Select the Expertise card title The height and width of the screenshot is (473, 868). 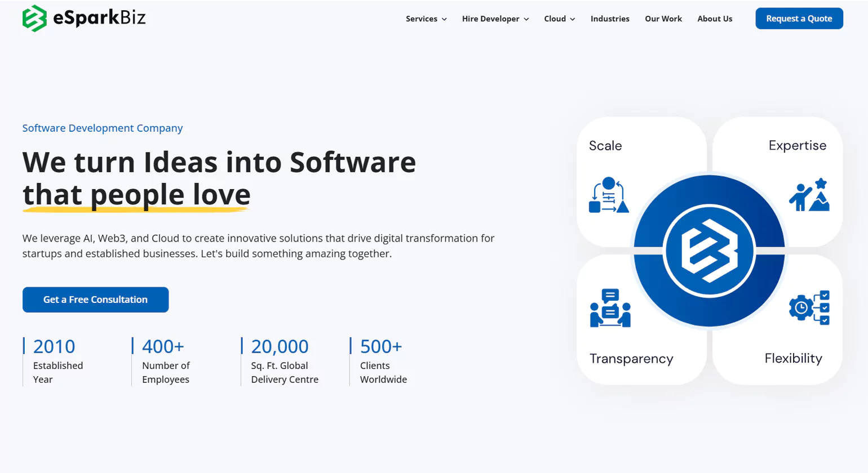tap(797, 145)
